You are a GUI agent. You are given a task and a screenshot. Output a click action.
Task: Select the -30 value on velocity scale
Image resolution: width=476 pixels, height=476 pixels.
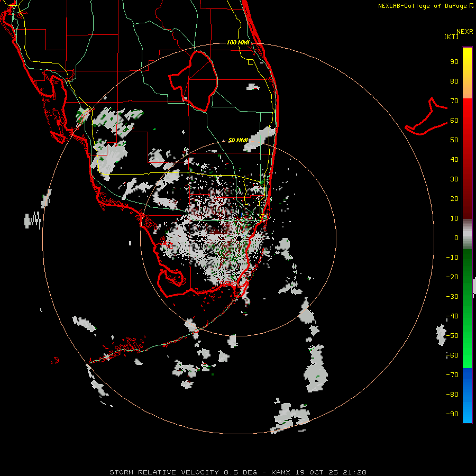click(452, 297)
